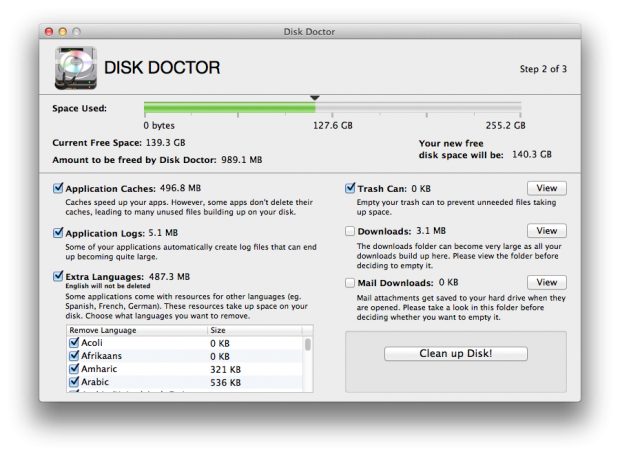The image size is (620, 456).
Task: Uncheck the Application Caches checkbox
Action: (x=58, y=187)
